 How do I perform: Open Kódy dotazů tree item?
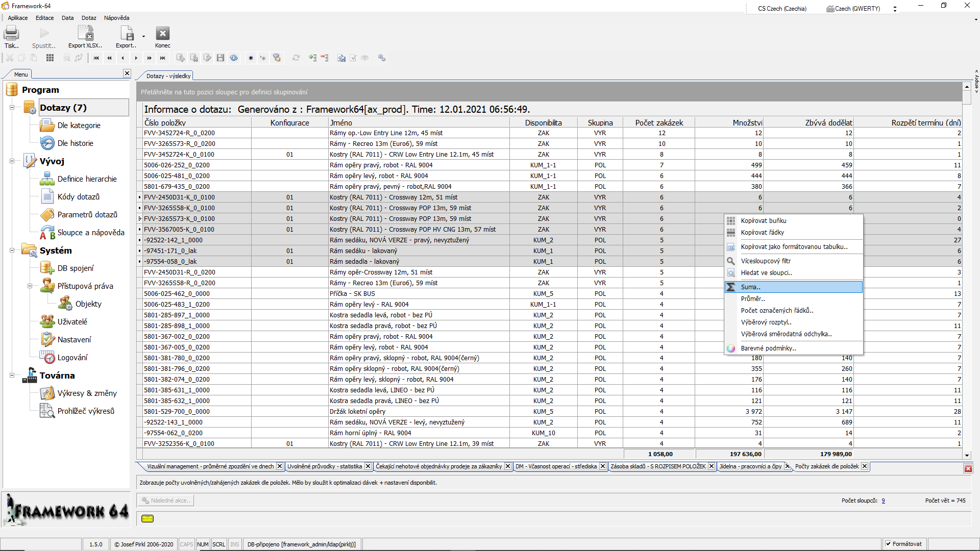coord(79,197)
